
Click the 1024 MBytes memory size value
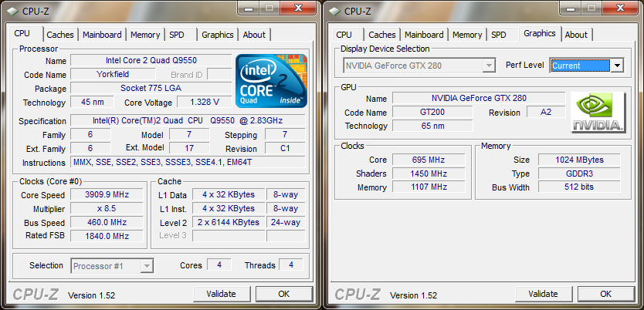[579, 160]
